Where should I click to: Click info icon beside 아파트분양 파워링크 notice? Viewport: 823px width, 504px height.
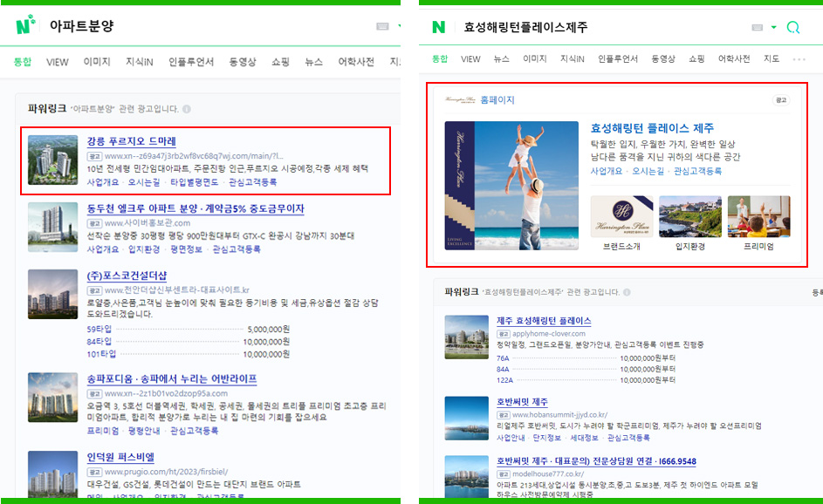click(x=186, y=109)
